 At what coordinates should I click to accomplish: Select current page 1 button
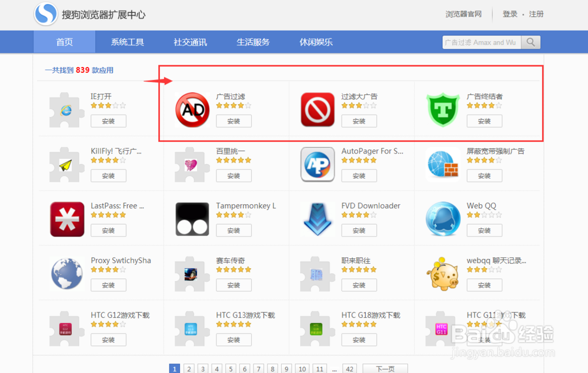[175, 369]
